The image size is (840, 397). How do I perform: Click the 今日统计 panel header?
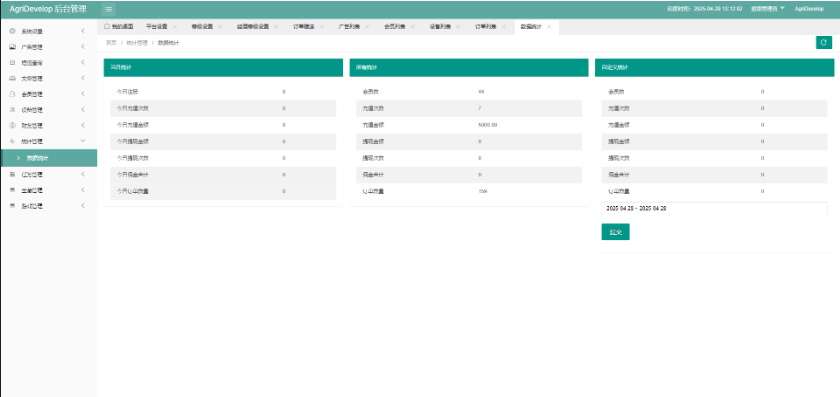(x=223, y=68)
